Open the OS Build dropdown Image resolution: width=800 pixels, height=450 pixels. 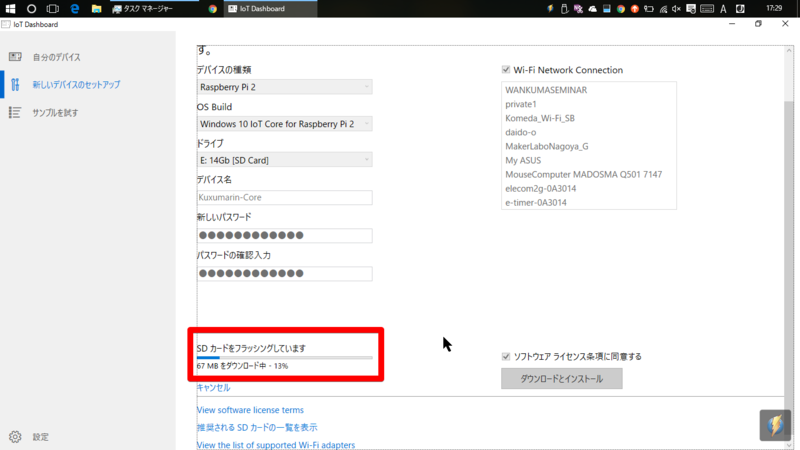tap(285, 123)
